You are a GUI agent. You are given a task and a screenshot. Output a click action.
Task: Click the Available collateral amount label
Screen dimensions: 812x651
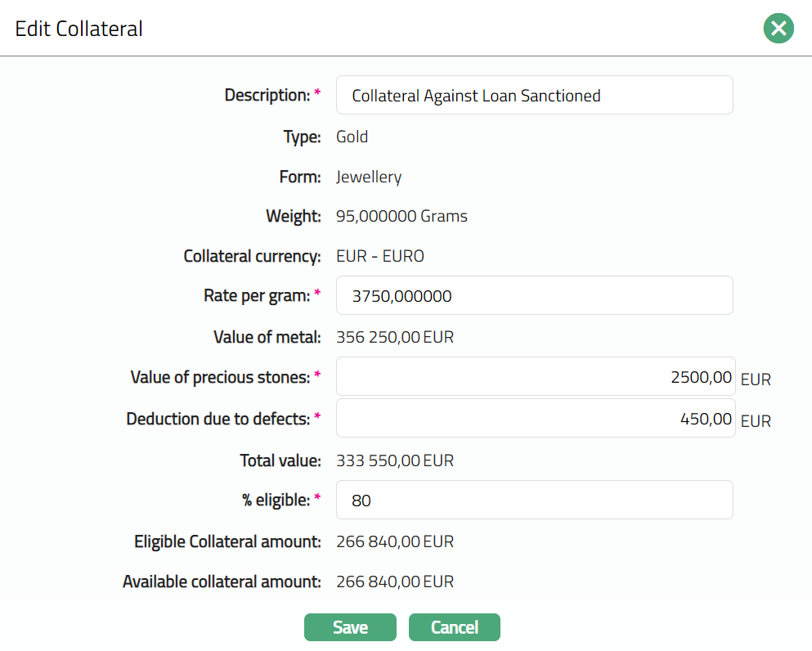pyautogui.click(x=222, y=581)
